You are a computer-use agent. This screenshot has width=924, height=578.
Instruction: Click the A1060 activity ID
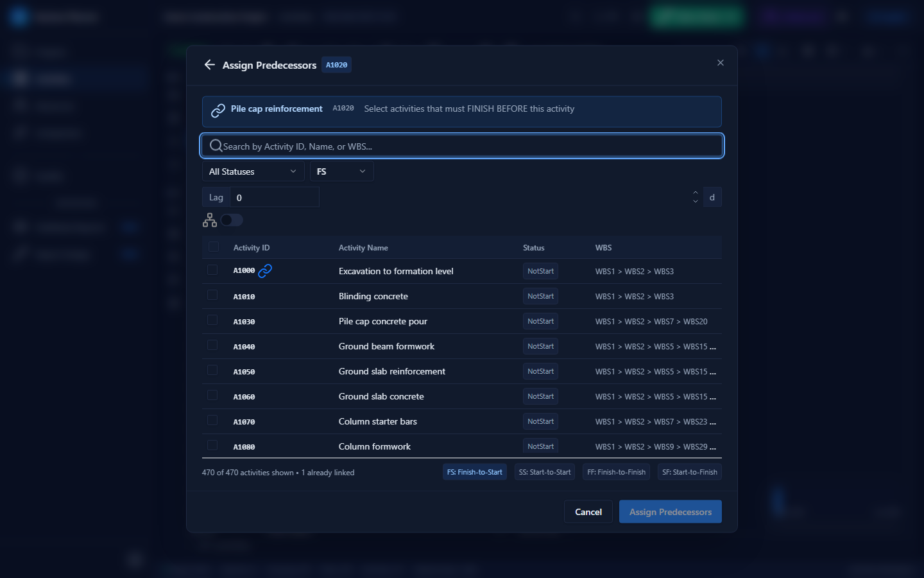(x=244, y=397)
